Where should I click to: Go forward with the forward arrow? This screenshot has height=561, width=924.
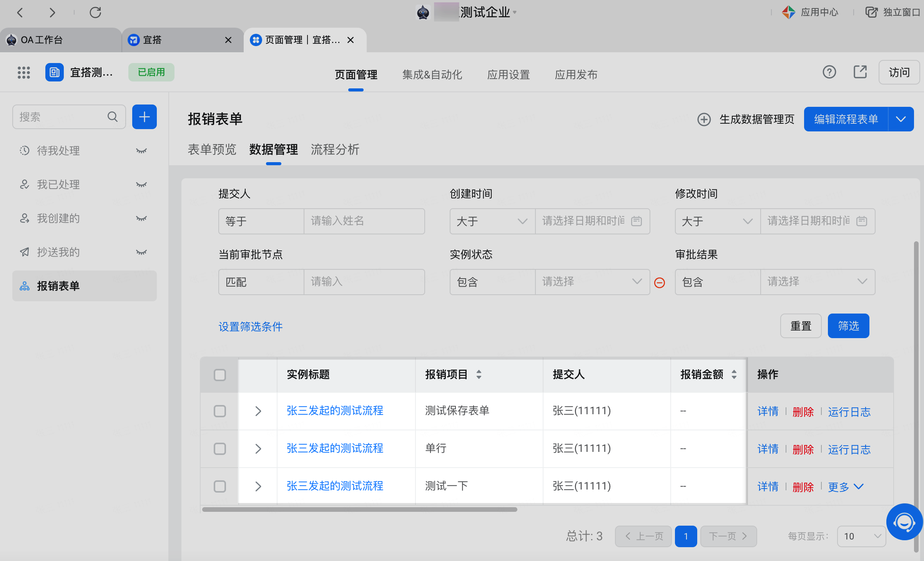tap(52, 13)
